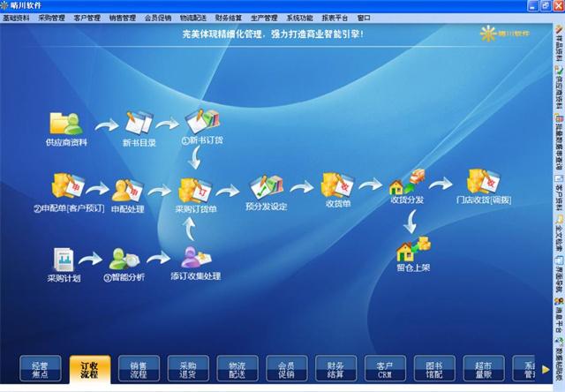This screenshot has height=392, width=565.
Task: Open 供应商资料 in the right sidebar
Action: pyautogui.click(x=559, y=89)
